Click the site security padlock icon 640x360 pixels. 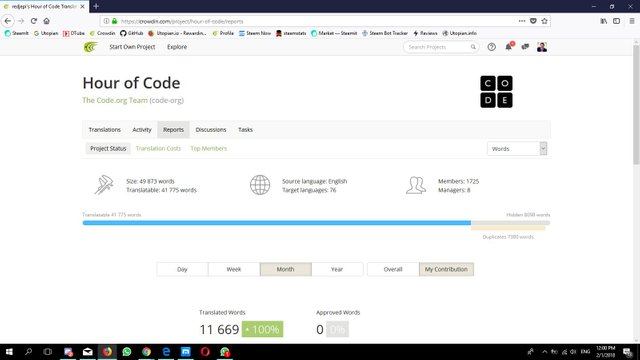(115, 21)
